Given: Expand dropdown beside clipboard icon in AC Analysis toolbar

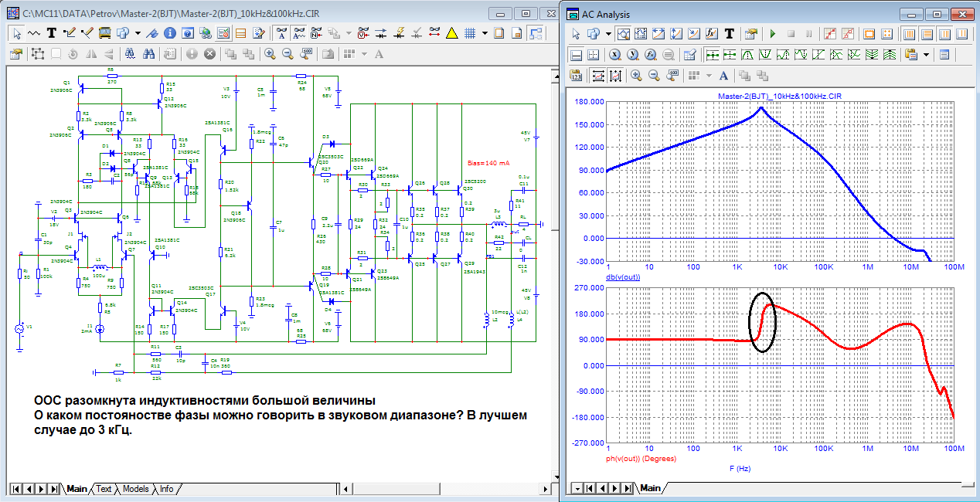Looking at the screenshot, I should (x=925, y=55).
